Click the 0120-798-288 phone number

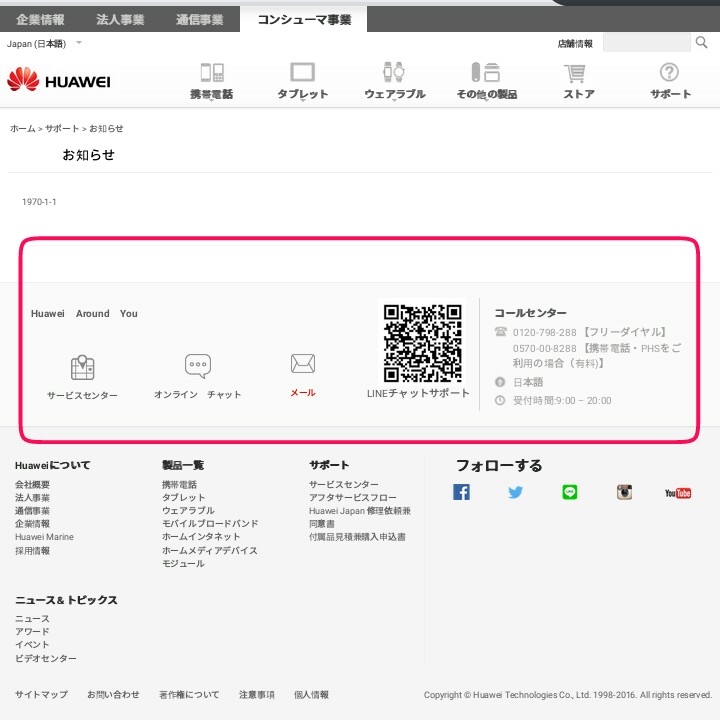click(544, 332)
